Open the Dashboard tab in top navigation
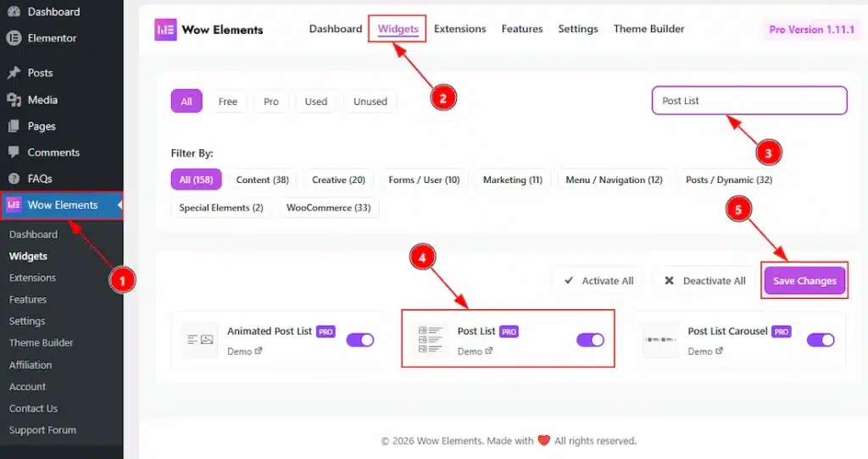The height and width of the screenshot is (459, 868). (336, 29)
